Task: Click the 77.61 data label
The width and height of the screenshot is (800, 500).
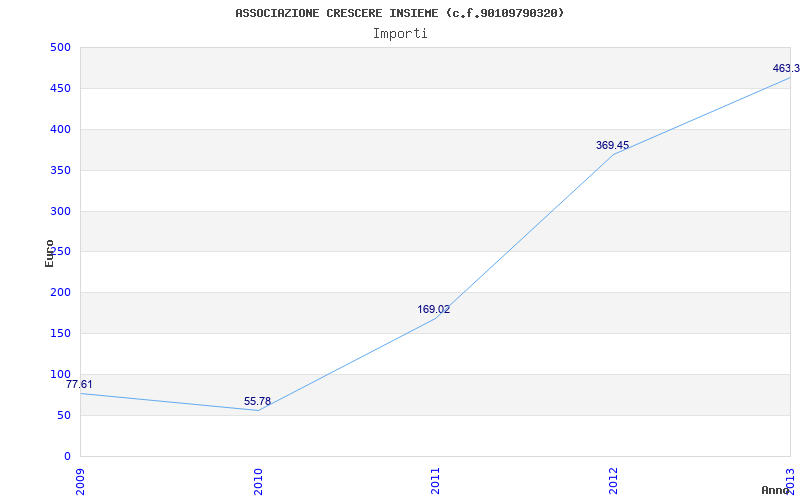Action: click(79, 384)
